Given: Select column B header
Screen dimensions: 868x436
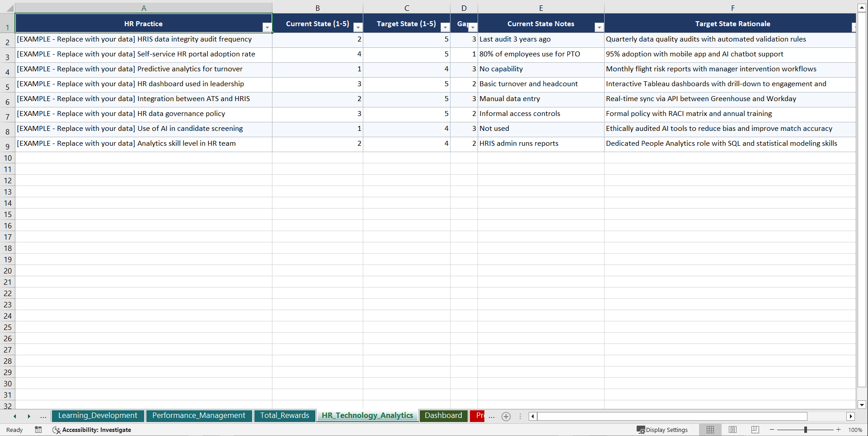Looking at the screenshot, I should [318, 8].
